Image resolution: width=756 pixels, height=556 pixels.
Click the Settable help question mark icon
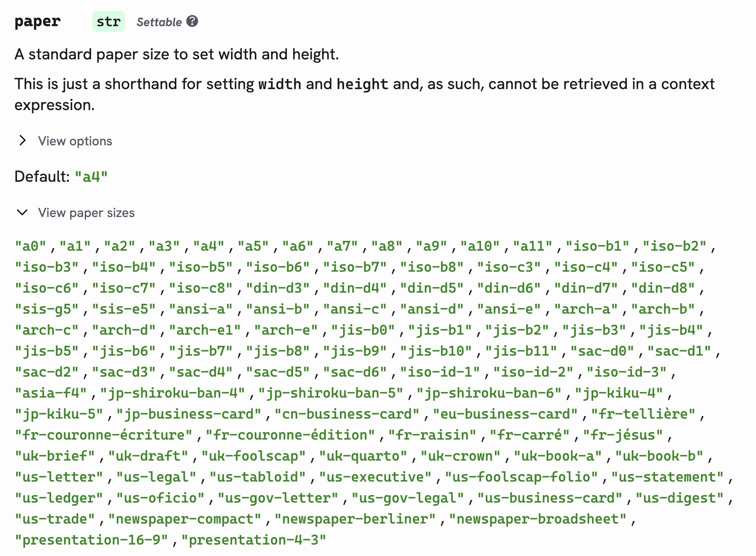tap(192, 21)
